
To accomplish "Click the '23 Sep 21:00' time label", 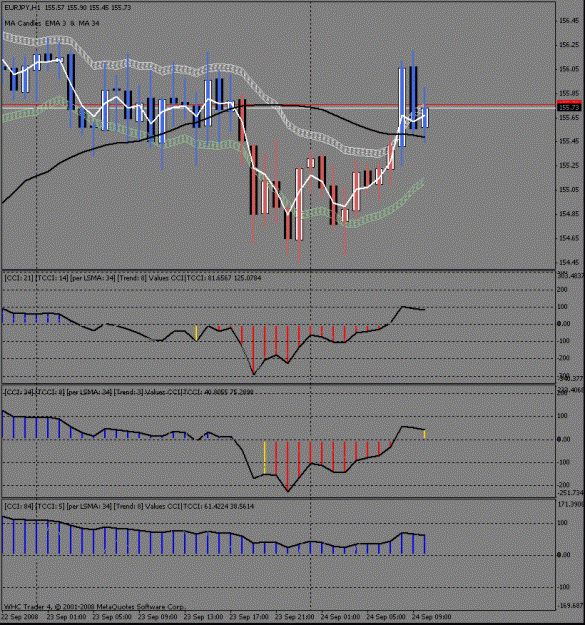I will click(x=294, y=617).
